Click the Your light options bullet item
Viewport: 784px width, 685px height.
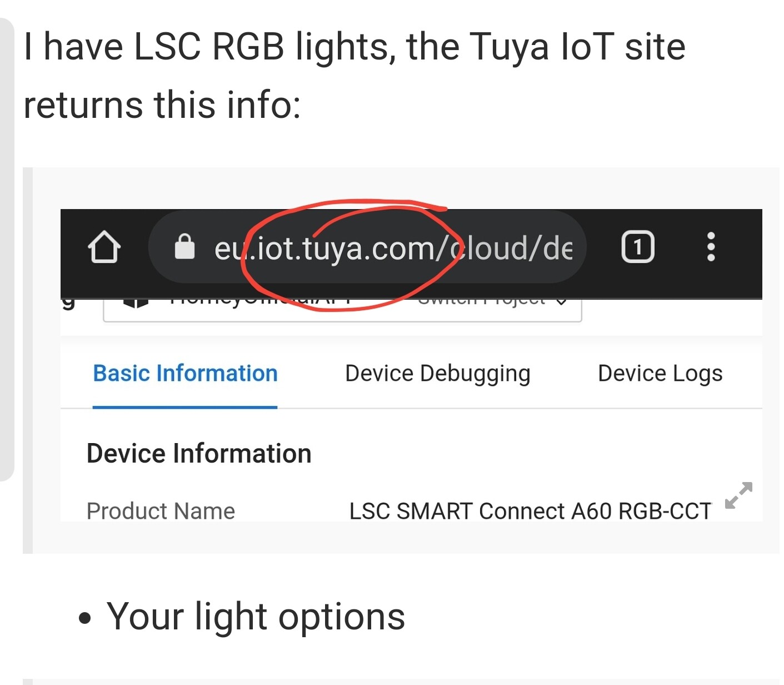click(256, 617)
